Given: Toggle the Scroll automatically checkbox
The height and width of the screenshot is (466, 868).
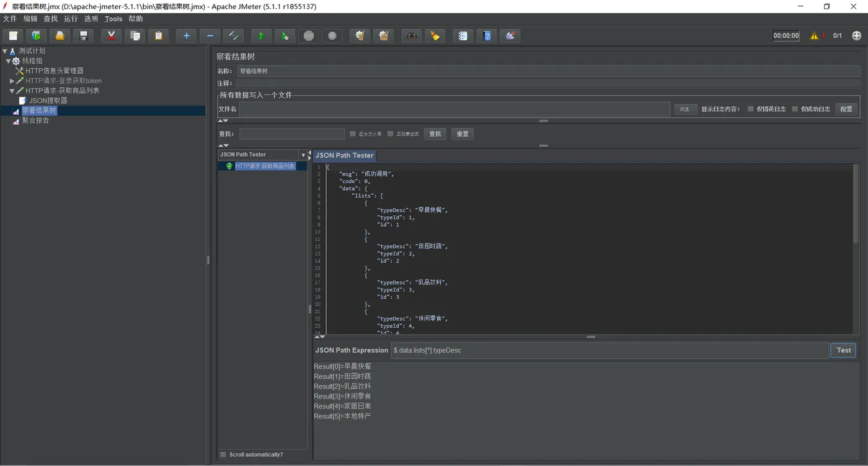Looking at the screenshot, I should (x=223, y=455).
